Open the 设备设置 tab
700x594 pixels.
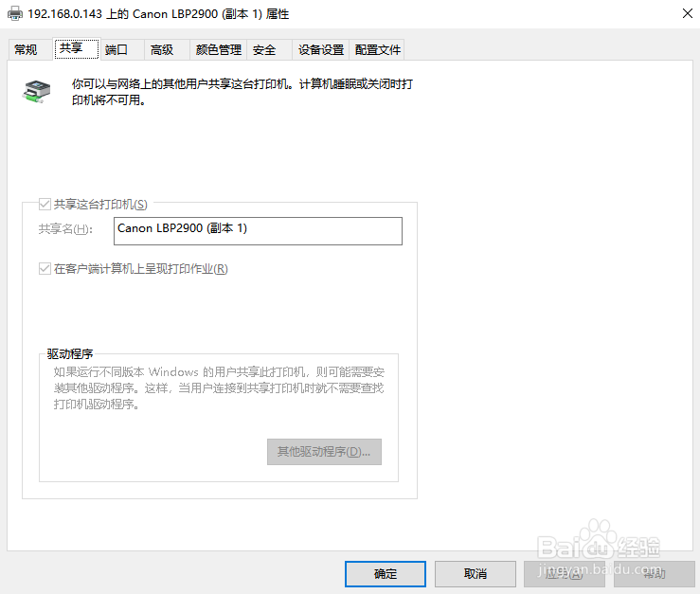(x=320, y=49)
